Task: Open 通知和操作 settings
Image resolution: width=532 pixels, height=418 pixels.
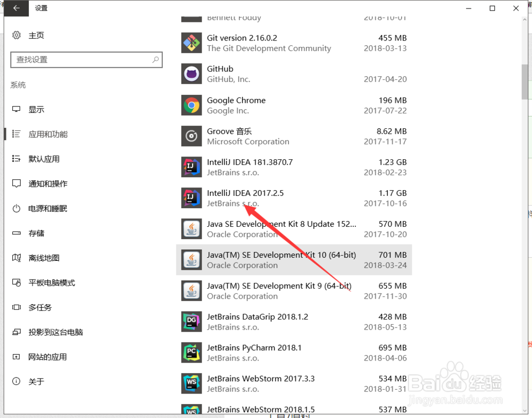Action: point(48,184)
